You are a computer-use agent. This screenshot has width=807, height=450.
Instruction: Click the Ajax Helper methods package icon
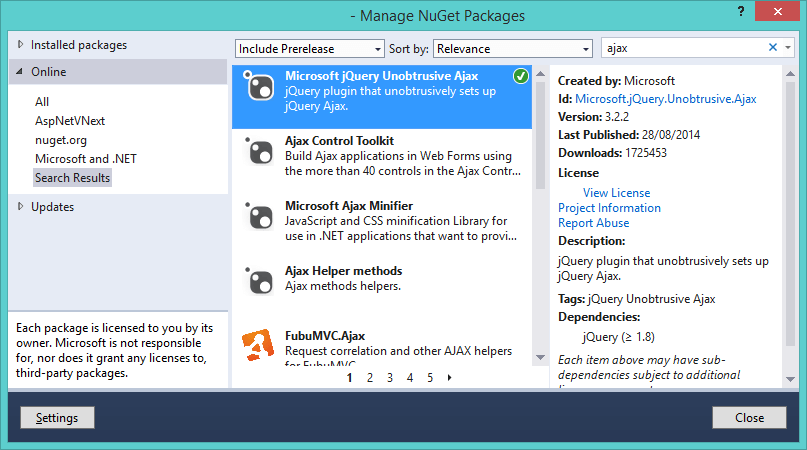pyautogui.click(x=258, y=281)
